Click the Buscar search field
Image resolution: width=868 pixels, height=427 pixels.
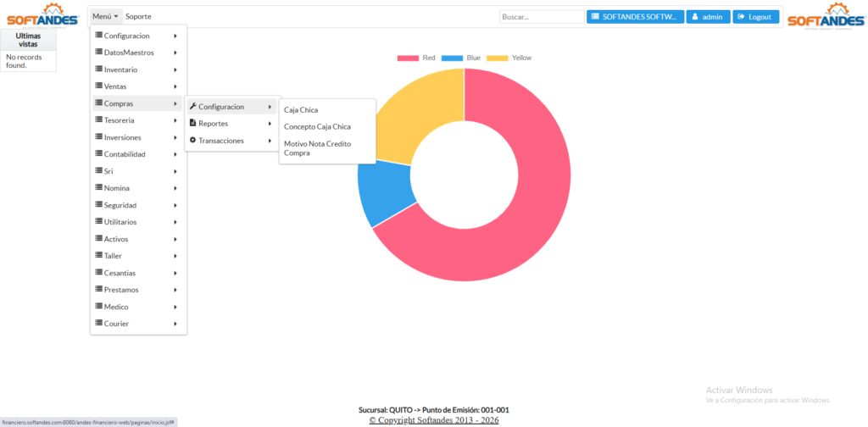point(541,17)
